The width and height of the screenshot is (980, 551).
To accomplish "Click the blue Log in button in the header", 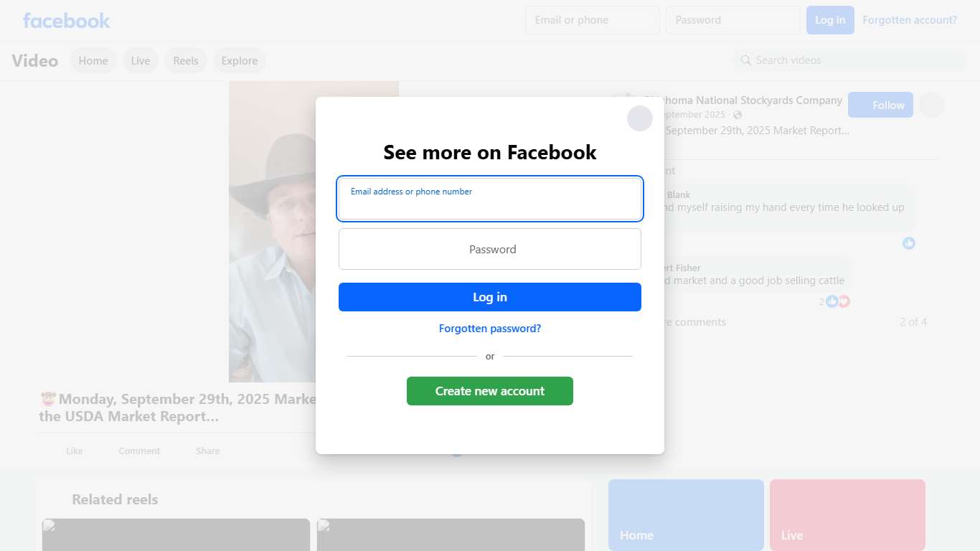I will pos(830,20).
